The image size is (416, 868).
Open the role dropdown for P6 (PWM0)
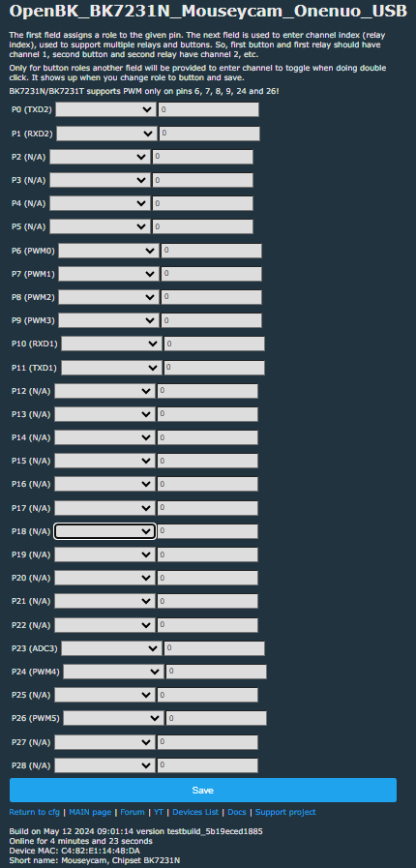(x=108, y=251)
